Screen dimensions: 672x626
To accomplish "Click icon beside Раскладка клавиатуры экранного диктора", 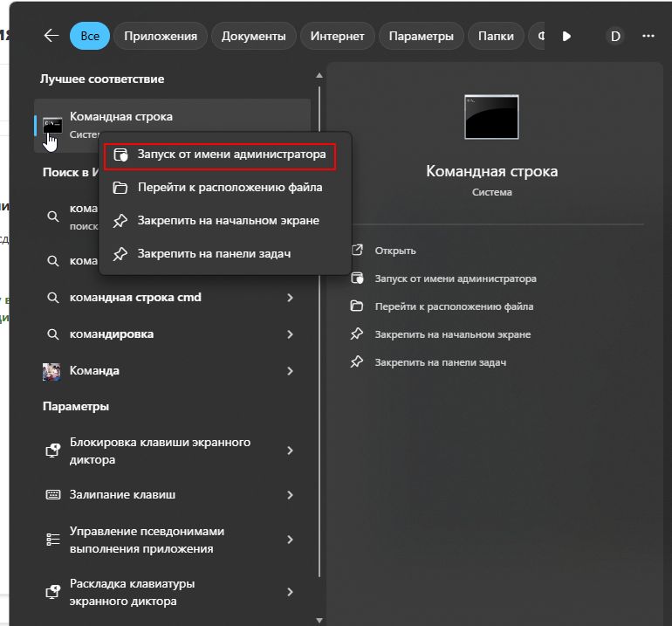I will 52,592.
